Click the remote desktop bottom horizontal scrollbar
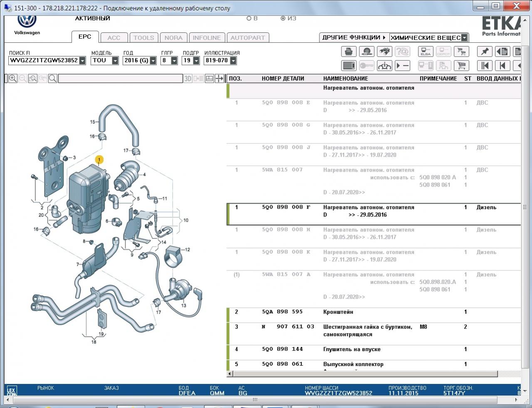Screen dimensions: 532x408 tap(255, 400)
